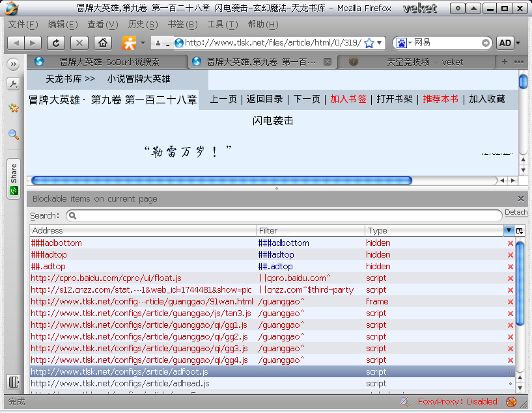Click the search go arrow button
The width and height of the screenshot is (532, 413).
486,43
